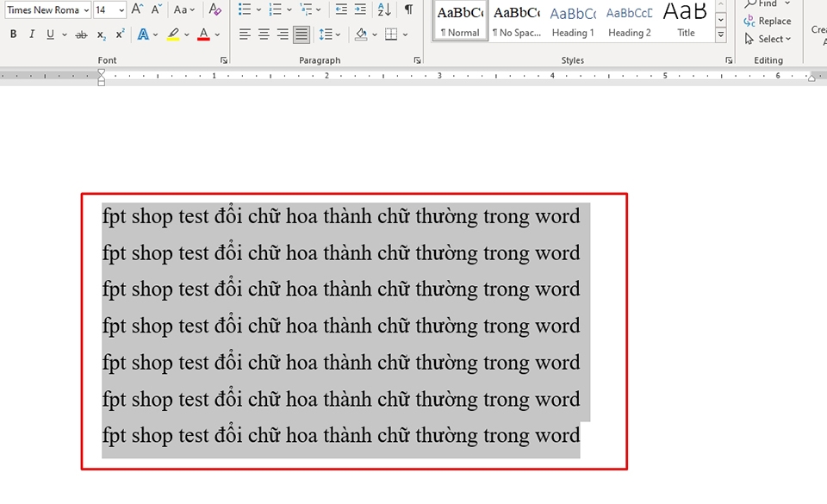Open the Font dialog box launcher
This screenshot has width=827, height=504.
pos(223,60)
